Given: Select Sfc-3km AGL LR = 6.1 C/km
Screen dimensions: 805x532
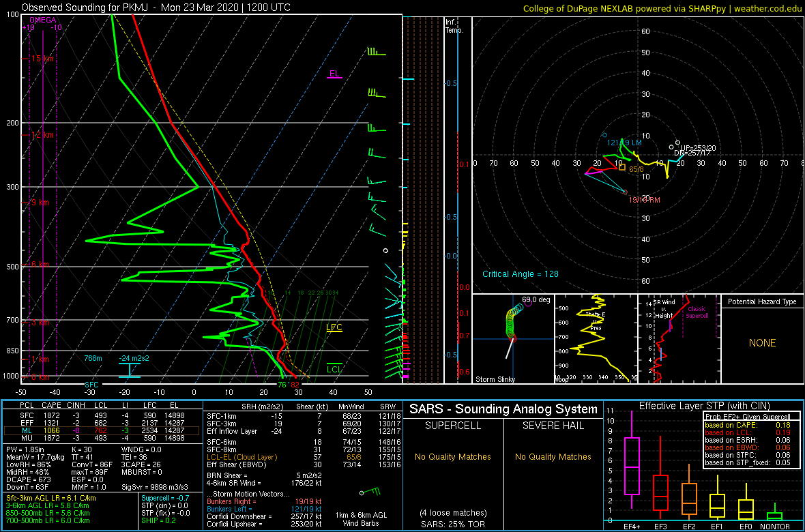Looking at the screenshot, I should [51, 499].
